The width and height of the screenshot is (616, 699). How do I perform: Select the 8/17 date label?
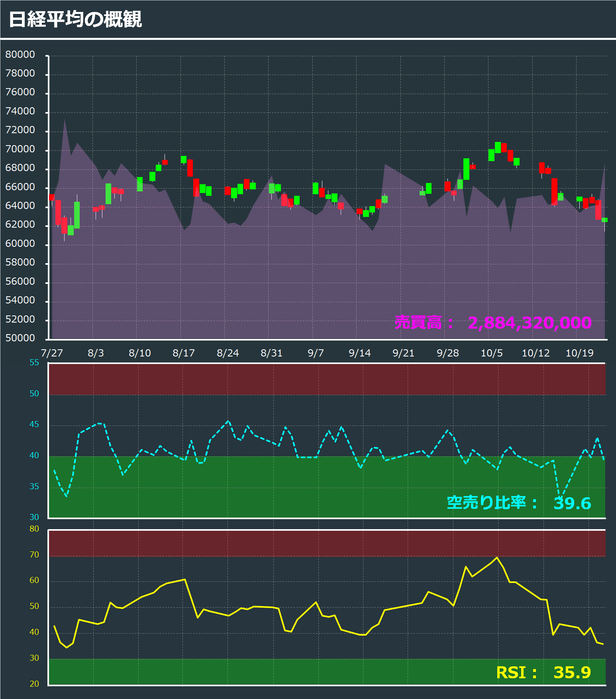tap(184, 353)
